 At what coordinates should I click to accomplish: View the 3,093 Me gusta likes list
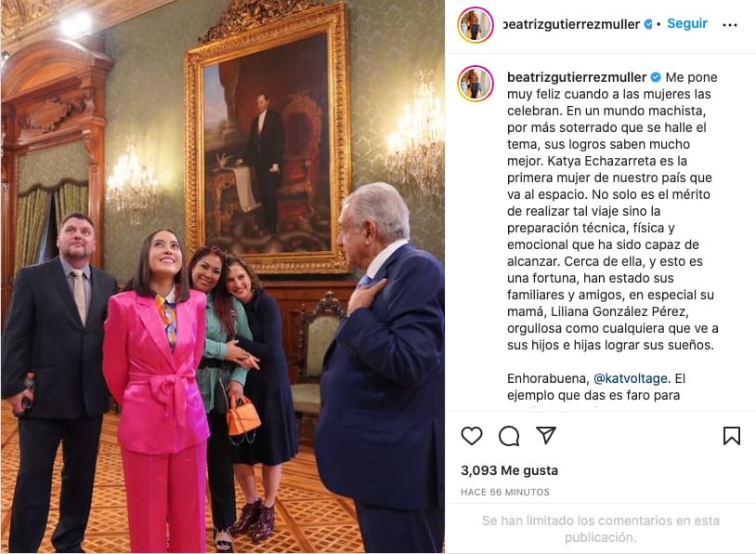[x=509, y=470]
